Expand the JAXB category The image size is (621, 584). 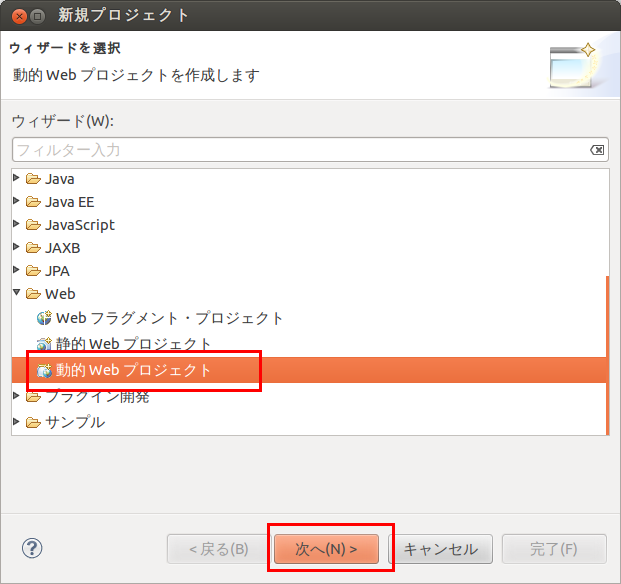point(16,247)
